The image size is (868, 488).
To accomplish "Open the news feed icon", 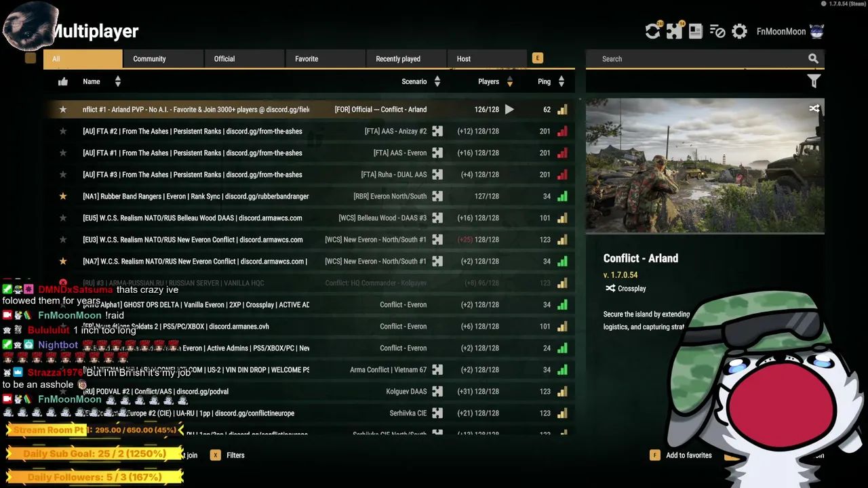I will tap(696, 31).
